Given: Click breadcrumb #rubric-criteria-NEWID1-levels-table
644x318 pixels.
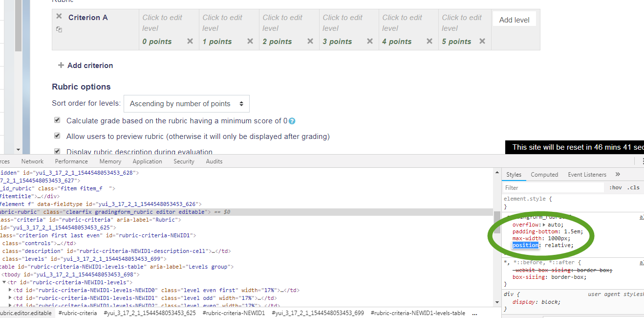Looking at the screenshot, I should coord(418,313).
